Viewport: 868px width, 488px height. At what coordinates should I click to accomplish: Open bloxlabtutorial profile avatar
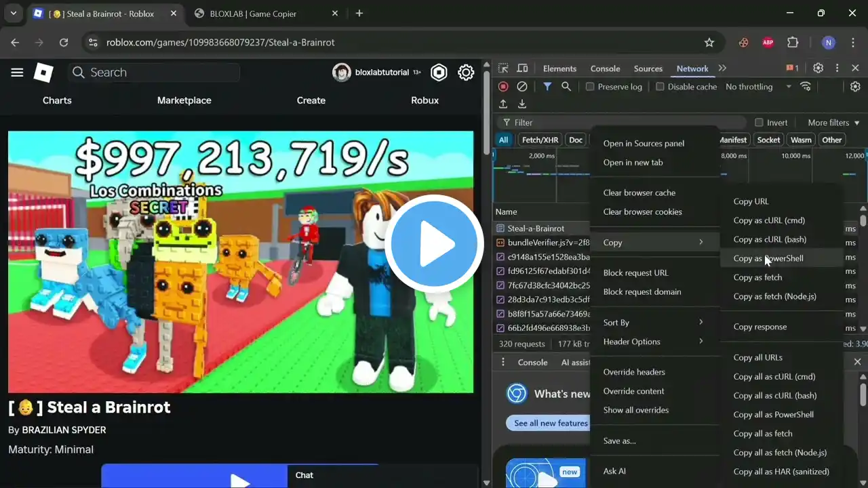(341, 73)
